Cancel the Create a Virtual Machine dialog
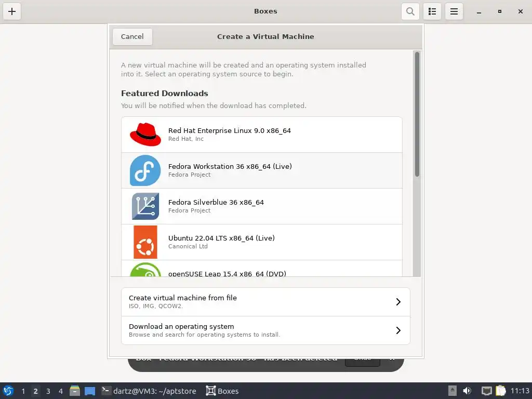 [132, 37]
